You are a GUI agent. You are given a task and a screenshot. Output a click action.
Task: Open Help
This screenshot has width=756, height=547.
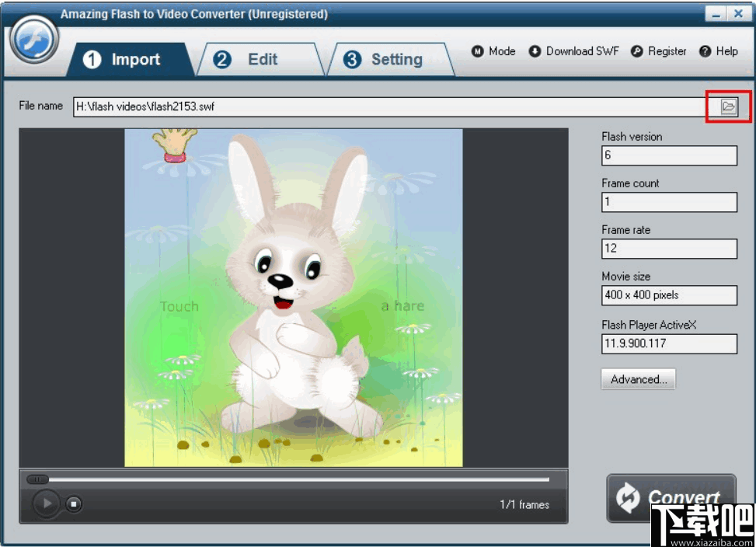pos(719,51)
